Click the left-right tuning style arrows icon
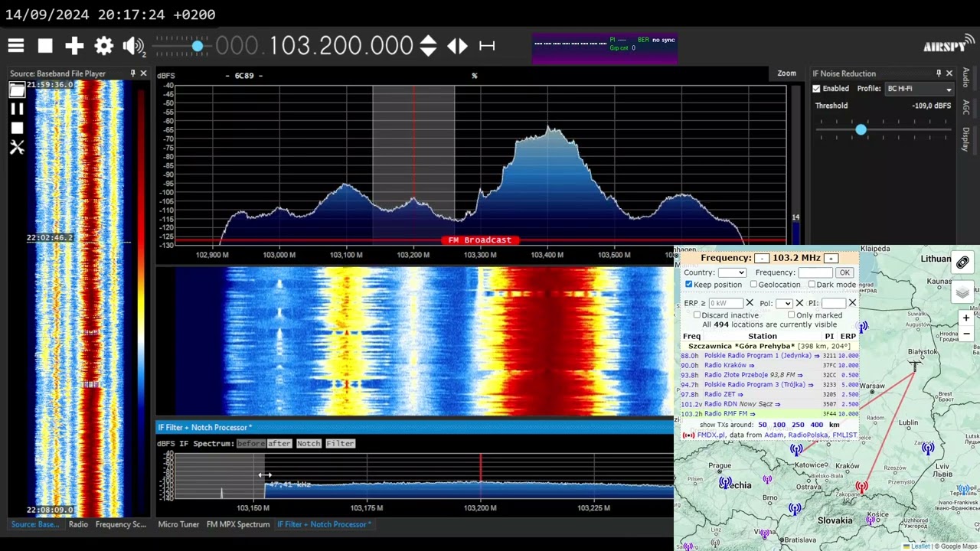The width and height of the screenshot is (980, 551). pos(457,46)
